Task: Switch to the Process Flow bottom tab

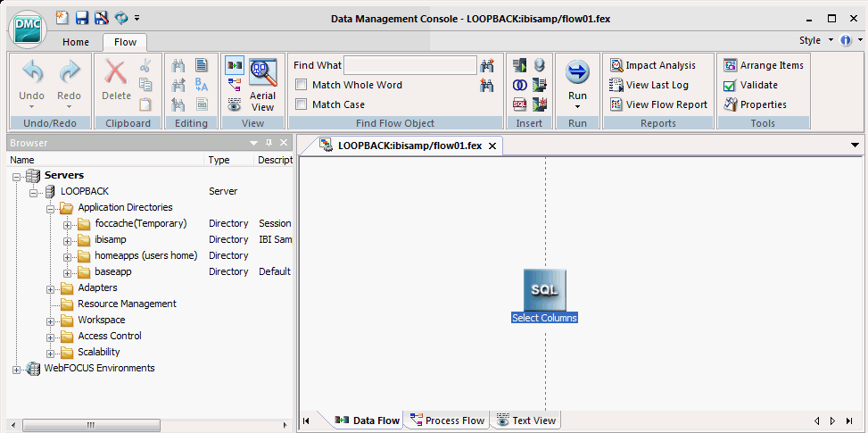Action: click(x=448, y=421)
